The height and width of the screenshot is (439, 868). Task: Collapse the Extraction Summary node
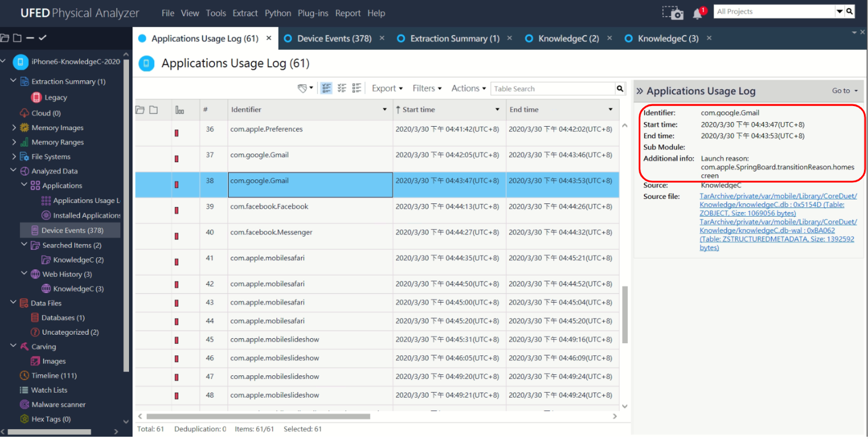click(x=13, y=81)
